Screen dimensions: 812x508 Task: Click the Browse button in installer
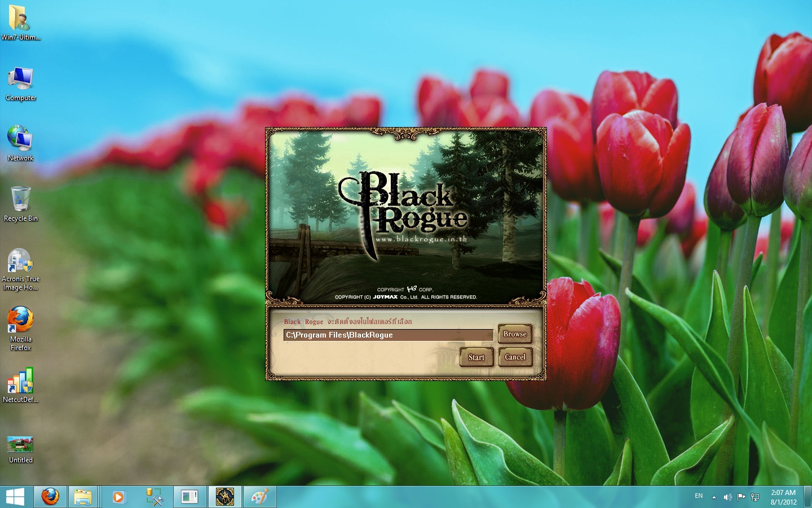[x=515, y=334]
